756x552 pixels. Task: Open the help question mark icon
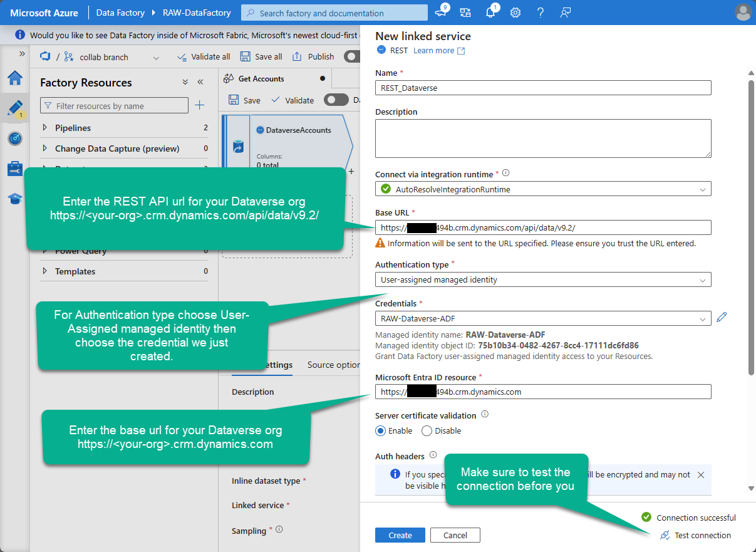click(541, 13)
